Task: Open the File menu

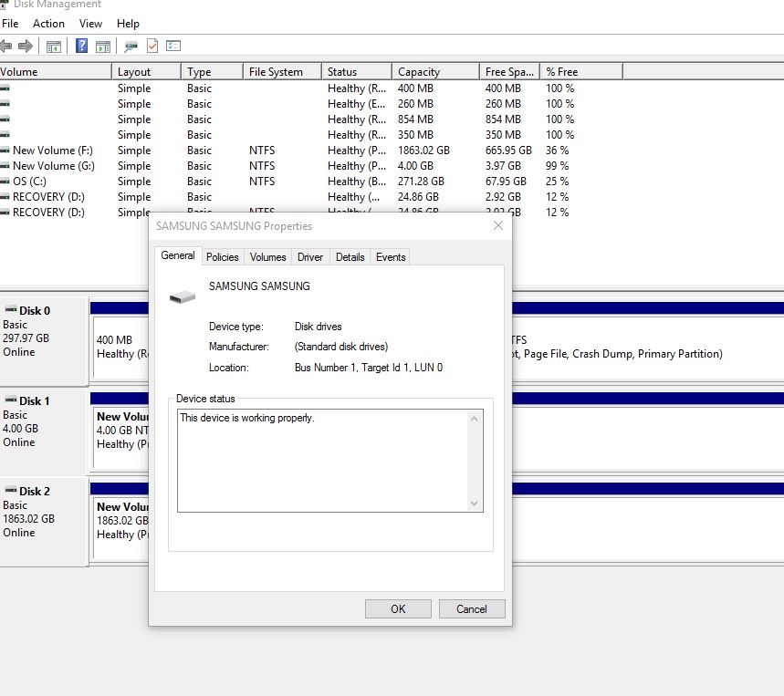Action: pos(10,24)
